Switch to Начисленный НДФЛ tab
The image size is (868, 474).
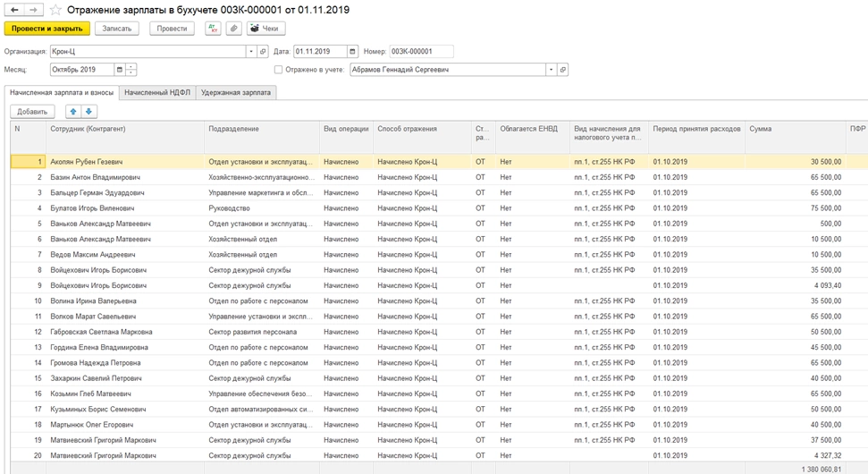pos(157,92)
